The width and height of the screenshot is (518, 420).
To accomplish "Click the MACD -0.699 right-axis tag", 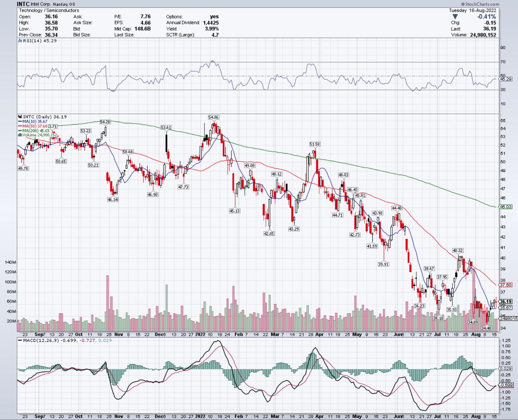I will click(x=506, y=385).
